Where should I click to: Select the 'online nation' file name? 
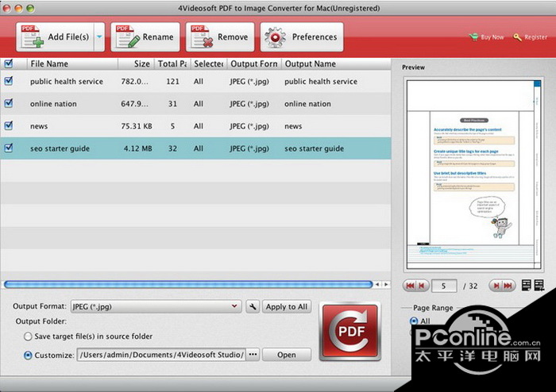53,104
